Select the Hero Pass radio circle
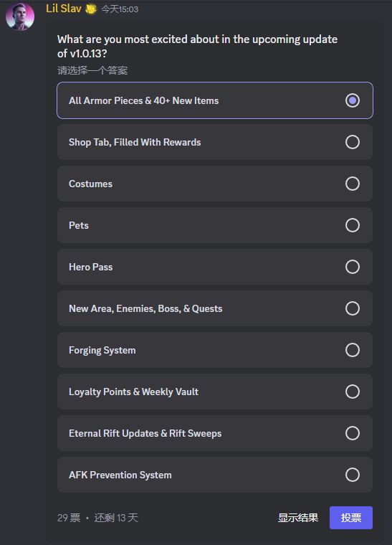This screenshot has height=545, width=392. [353, 267]
